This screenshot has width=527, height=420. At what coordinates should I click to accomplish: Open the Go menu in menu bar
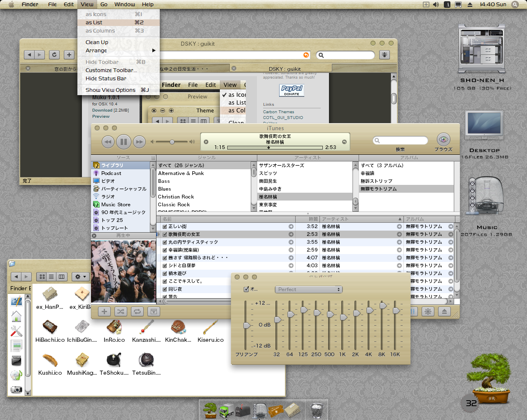[104, 5]
